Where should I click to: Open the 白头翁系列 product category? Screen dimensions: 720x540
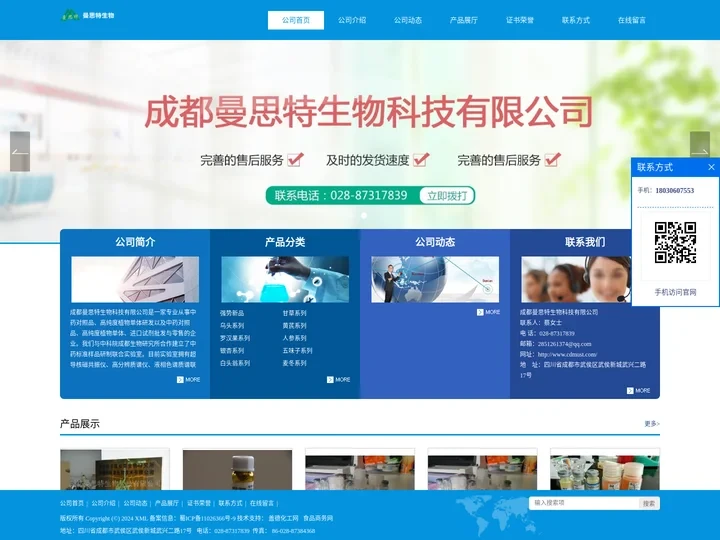tap(235, 363)
